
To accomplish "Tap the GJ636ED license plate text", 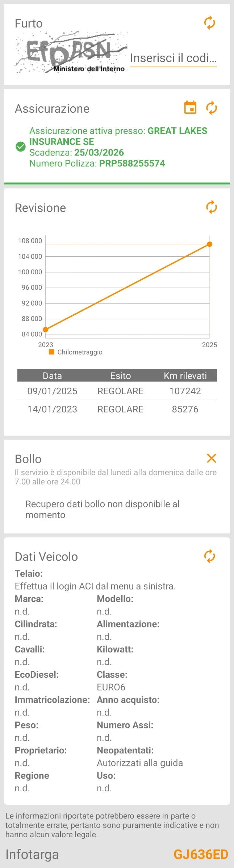I will coord(201,854).
